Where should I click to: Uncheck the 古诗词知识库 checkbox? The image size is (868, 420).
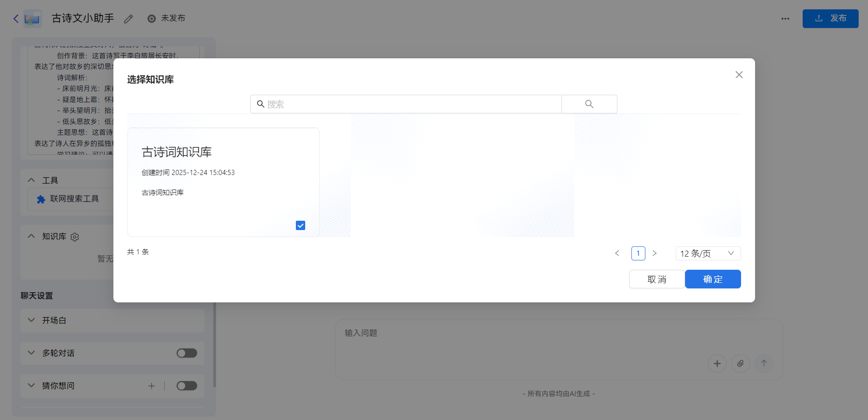click(x=301, y=225)
